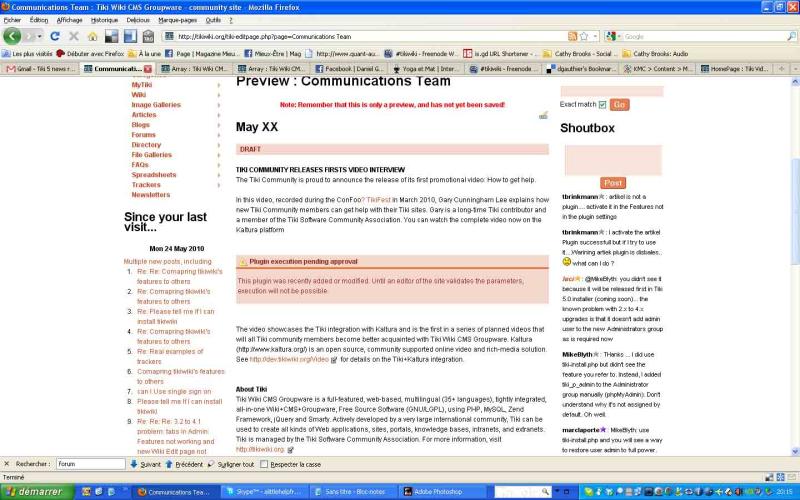Click the Tiki favicon in the address bar
Viewport: 800px width, 500px height.
[169, 36]
